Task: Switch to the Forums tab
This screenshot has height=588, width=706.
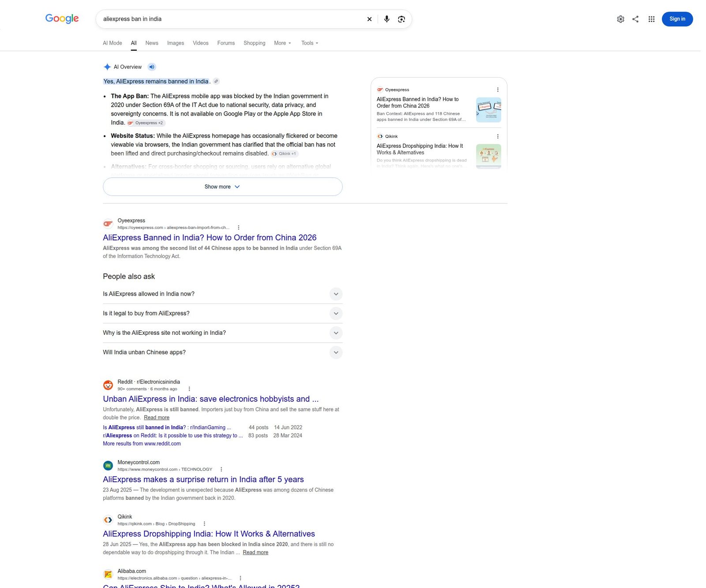Action: 226,43
